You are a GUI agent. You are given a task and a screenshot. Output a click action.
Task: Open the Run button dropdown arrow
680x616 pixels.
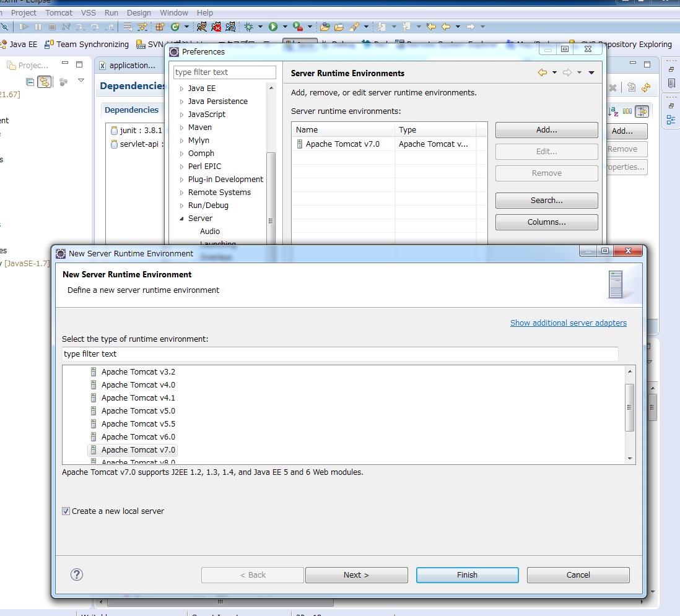point(285,27)
